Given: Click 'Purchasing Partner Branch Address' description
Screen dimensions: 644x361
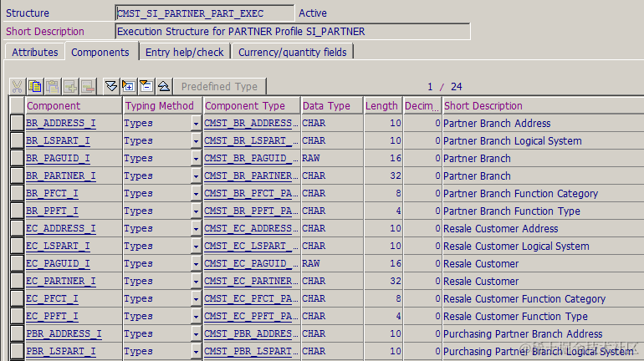Looking at the screenshot, I should 523,334.
